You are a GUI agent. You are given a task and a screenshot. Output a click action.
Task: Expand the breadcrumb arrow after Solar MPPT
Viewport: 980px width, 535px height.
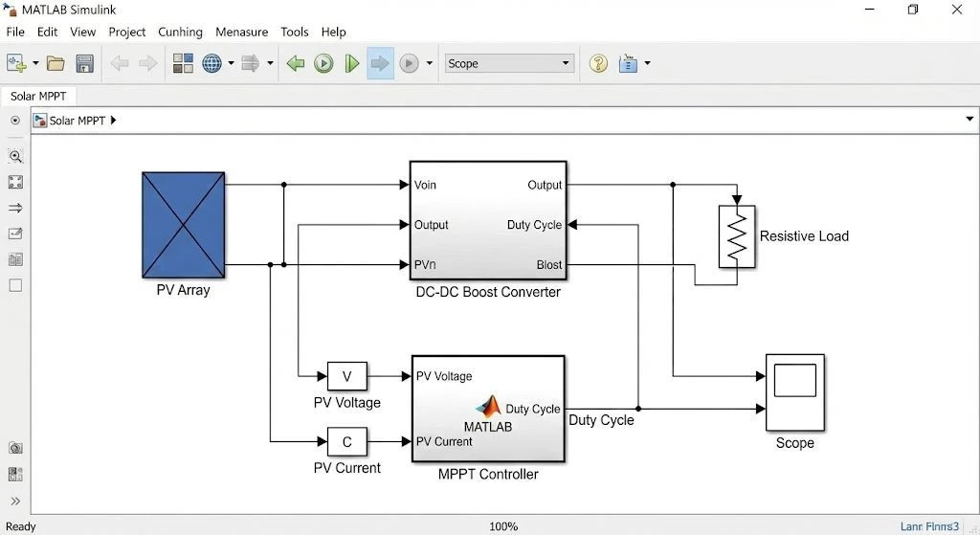point(113,120)
